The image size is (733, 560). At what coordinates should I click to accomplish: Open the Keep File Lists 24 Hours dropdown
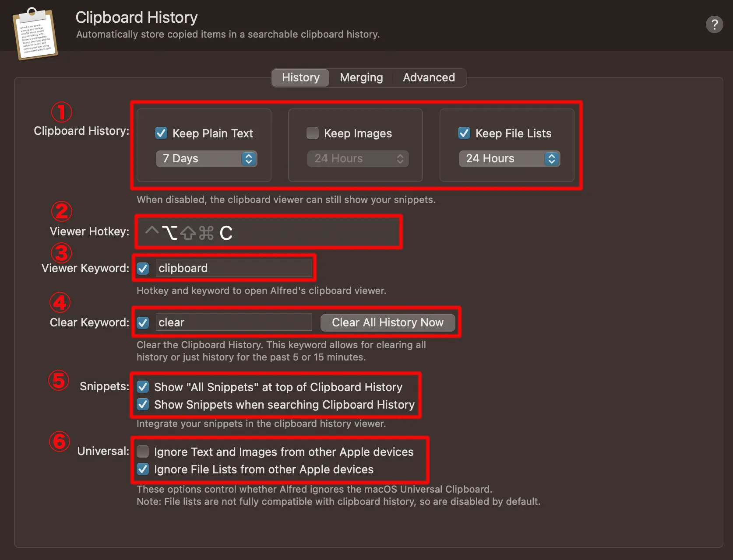pos(509,158)
